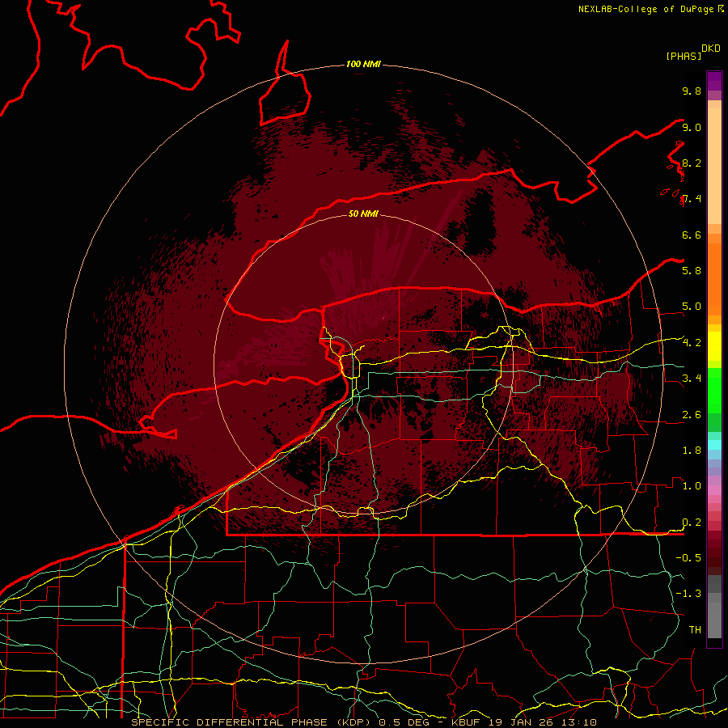Click the -0.5 value on the color scale

coord(688,557)
